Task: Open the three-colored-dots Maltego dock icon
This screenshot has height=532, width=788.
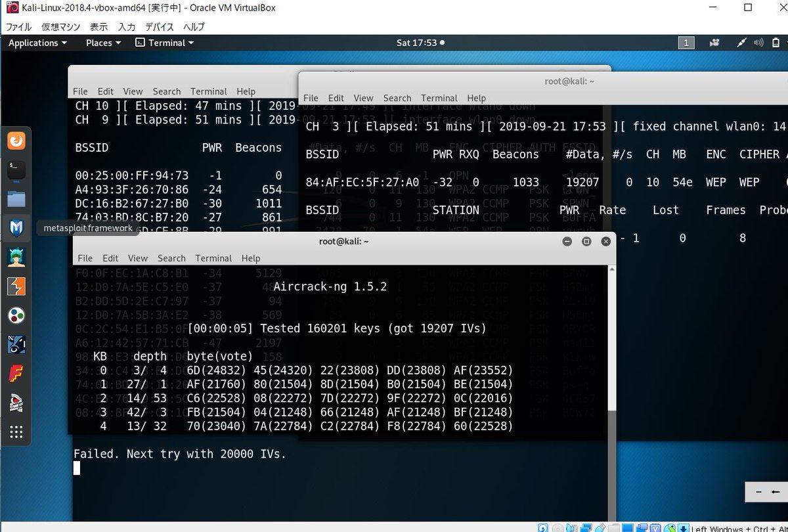Action: coord(16,315)
